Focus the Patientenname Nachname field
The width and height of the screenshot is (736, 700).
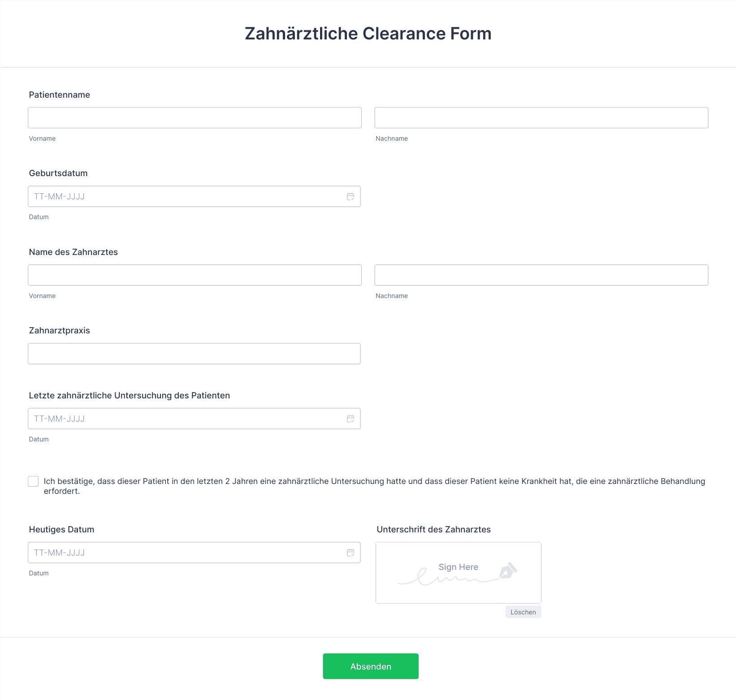tap(541, 118)
